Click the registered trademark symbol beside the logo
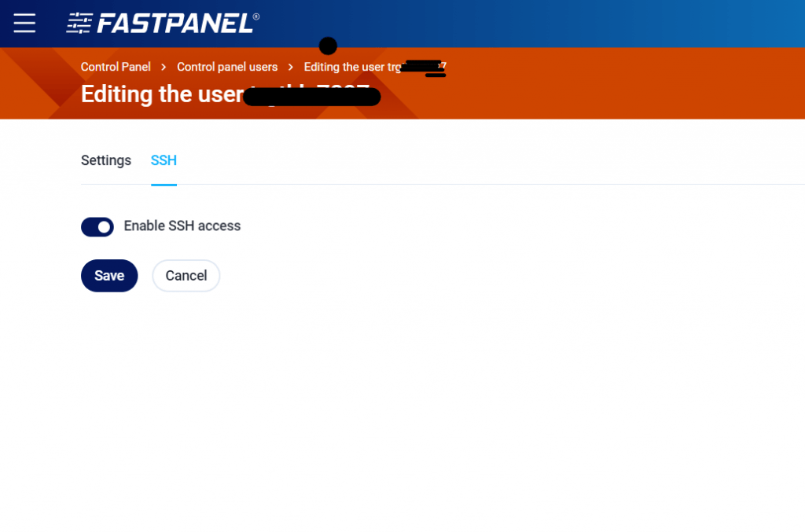 pyautogui.click(x=256, y=15)
